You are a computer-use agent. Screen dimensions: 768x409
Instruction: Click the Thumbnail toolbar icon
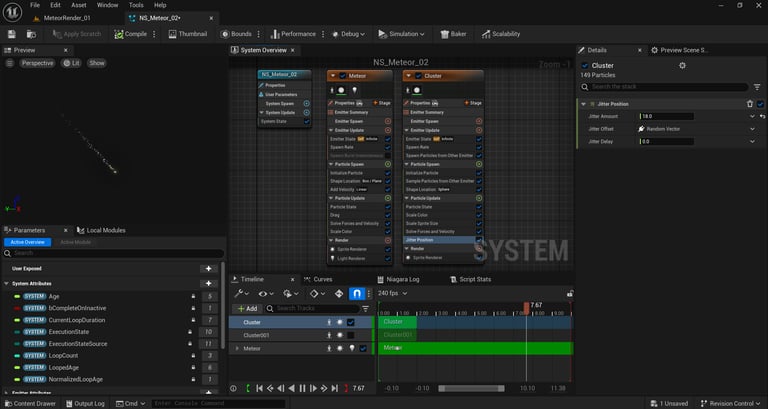186,34
